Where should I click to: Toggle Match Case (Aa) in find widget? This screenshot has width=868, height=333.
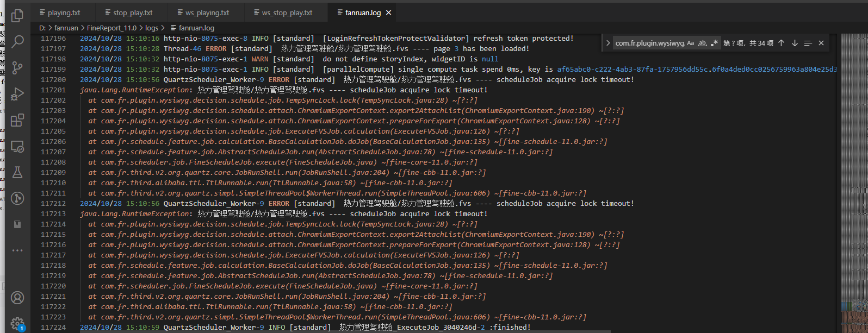click(690, 43)
